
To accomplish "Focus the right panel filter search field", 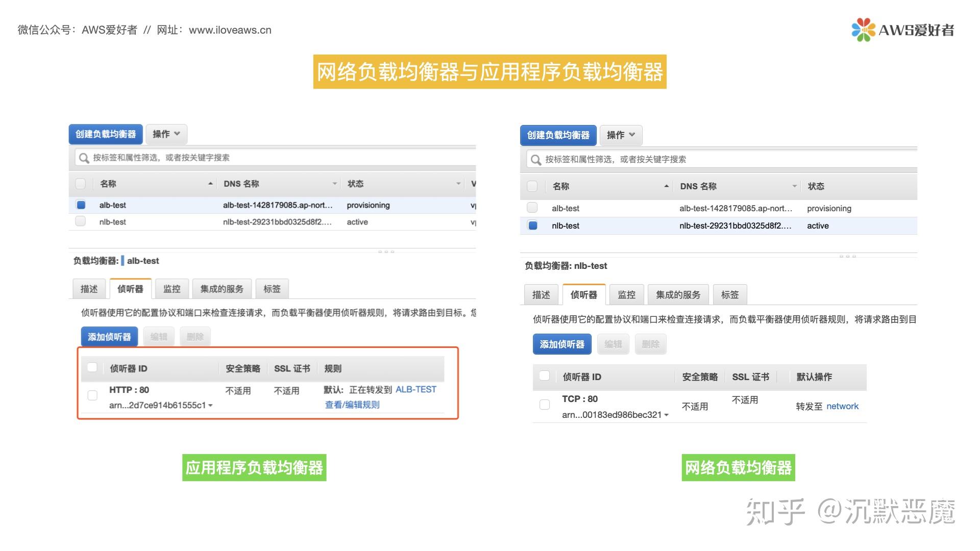I will [x=722, y=159].
